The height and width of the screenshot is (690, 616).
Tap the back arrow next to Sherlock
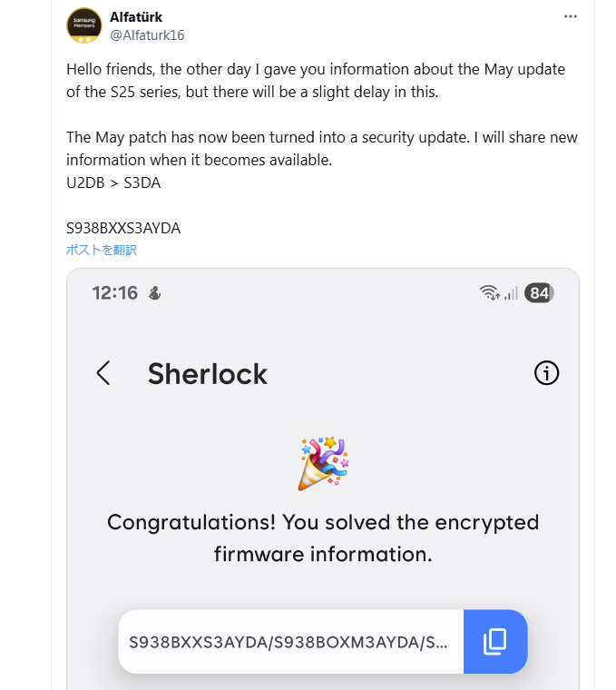coord(103,373)
